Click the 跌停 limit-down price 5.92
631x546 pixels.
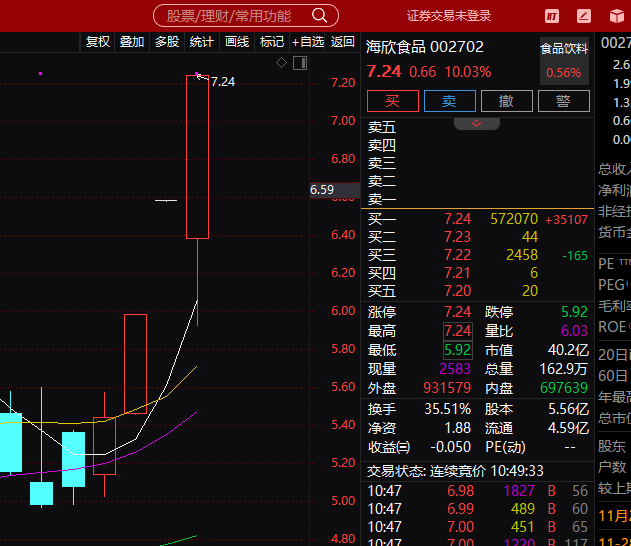[x=575, y=312]
